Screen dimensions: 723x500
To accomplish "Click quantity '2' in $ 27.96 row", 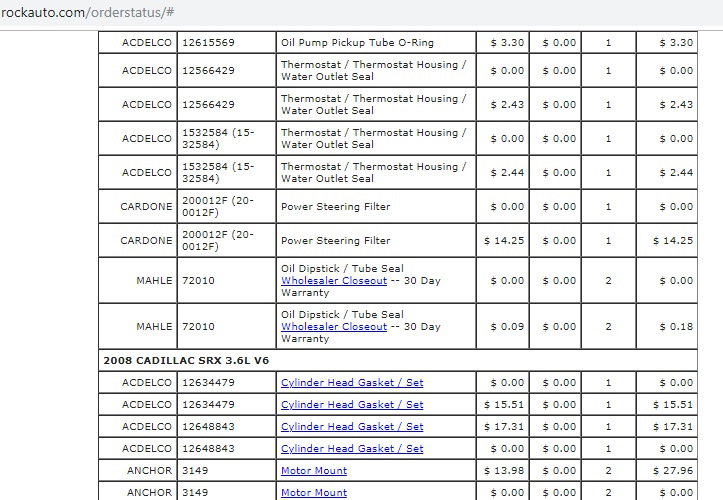I will [609, 470].
